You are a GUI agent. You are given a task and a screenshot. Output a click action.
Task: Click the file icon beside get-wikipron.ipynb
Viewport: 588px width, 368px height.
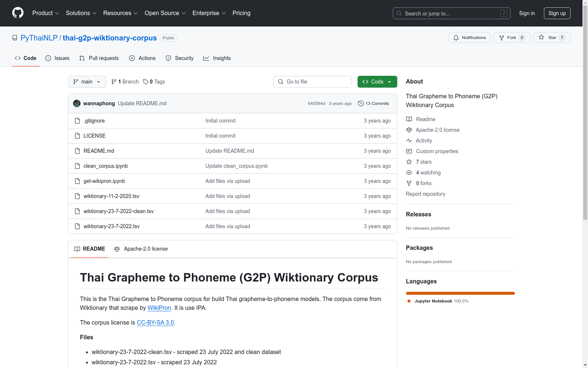(x=77, y=181)
